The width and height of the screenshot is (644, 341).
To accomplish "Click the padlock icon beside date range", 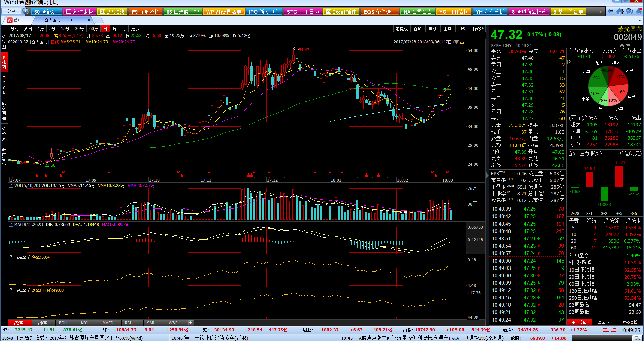I will 463,42.
